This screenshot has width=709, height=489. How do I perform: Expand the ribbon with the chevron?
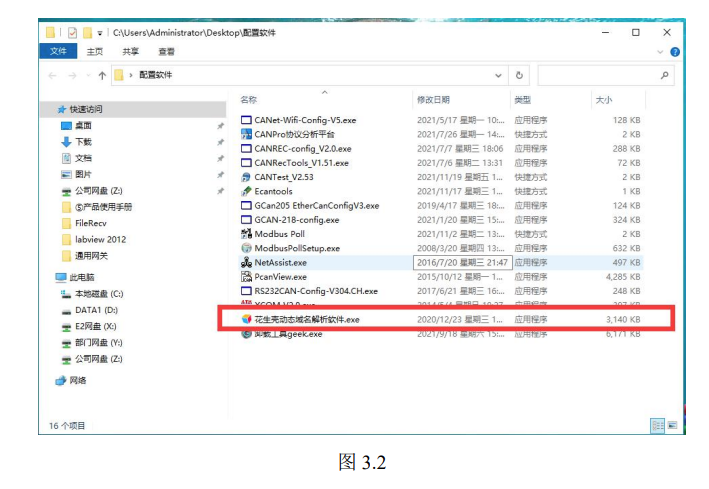coord(660,52)
